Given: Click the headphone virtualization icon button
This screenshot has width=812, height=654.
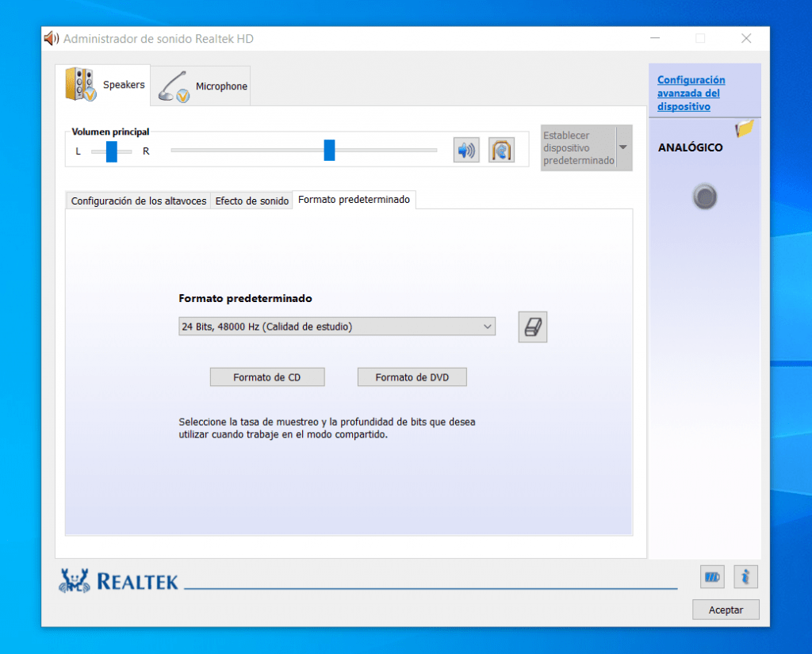Looking at the screenshot, I should coord(501,150).
